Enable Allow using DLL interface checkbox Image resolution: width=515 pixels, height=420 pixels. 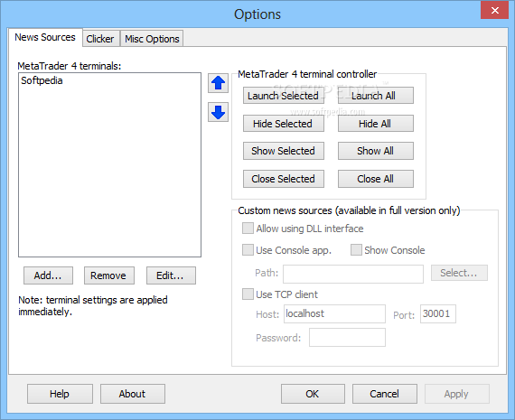pos(248,229)
